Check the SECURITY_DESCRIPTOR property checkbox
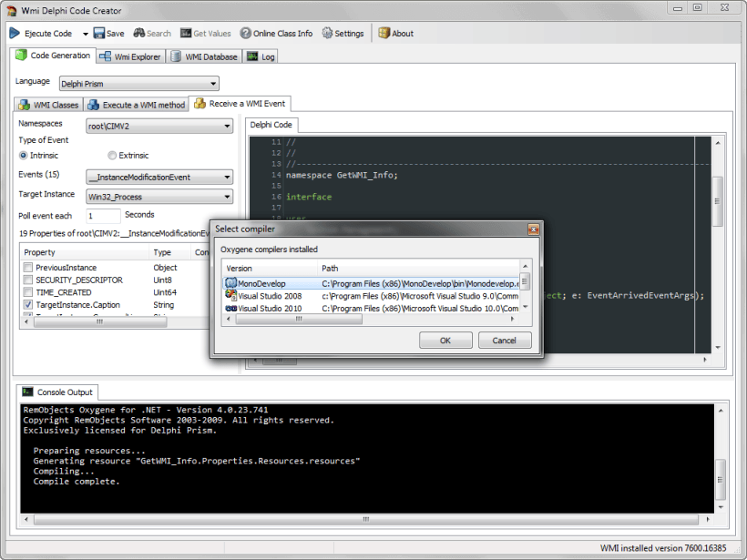 tap(28, 280)
